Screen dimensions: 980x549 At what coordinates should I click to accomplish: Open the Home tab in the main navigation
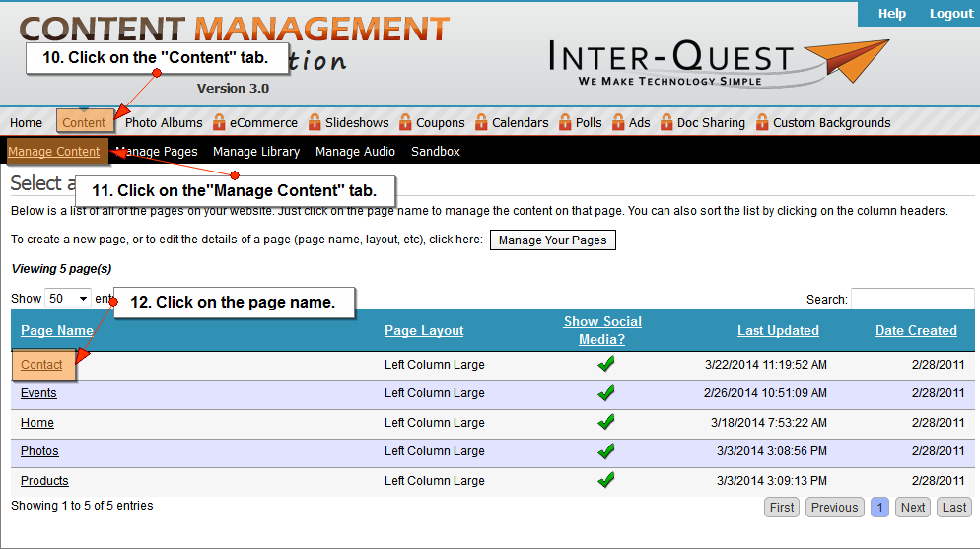click(x=27, y=123)
